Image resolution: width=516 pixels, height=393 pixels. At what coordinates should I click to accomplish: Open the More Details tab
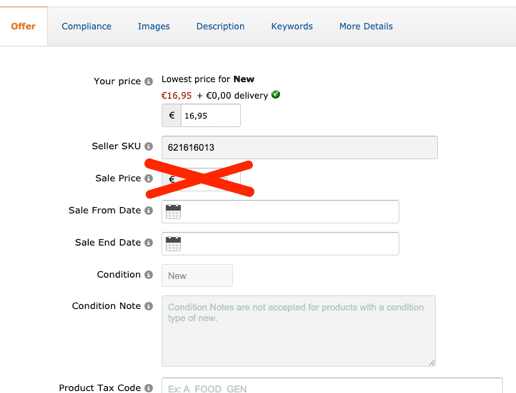pos(366,26)
